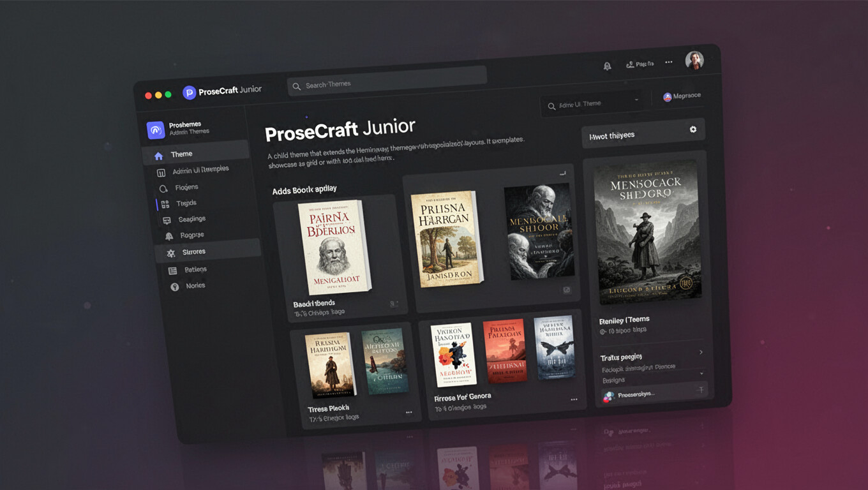This screenshot has height=490, width=868.
Task: Open three-dot menu on Tiresa Pleokia card
Action: pyautogui.click(x=409, y=412)
